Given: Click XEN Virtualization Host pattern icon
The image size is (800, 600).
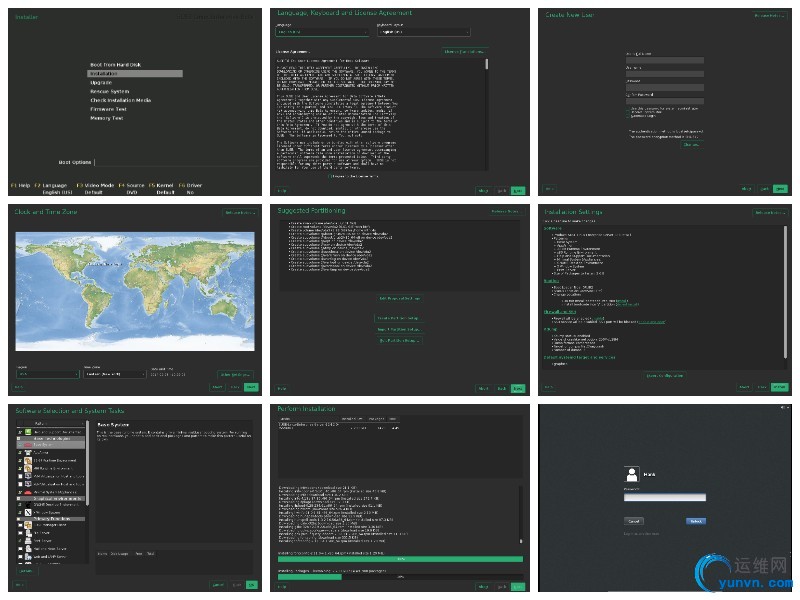Looking at the screenshot, I should (28, 484).
